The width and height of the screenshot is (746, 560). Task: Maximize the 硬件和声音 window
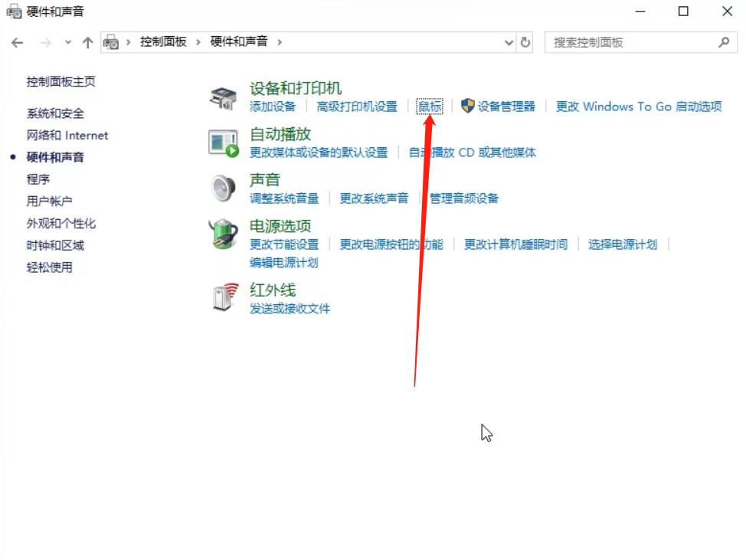click(x=683, y=11)
